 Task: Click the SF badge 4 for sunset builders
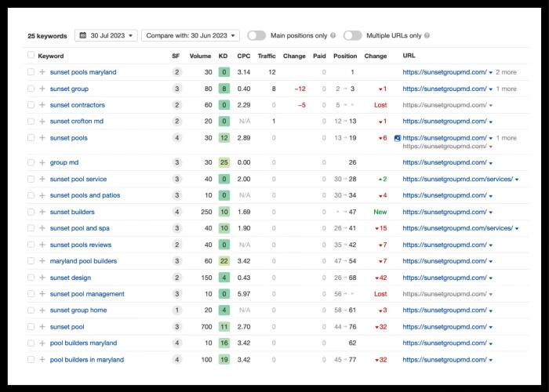pos(176,212)
